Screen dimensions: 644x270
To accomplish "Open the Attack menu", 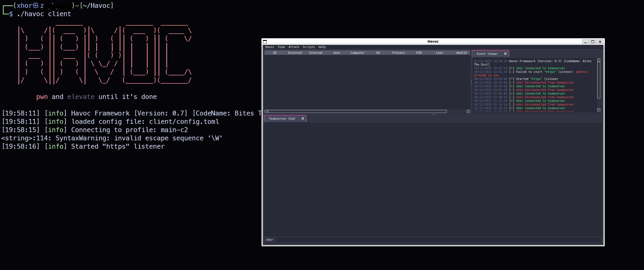I will click(x=294, y=47).
